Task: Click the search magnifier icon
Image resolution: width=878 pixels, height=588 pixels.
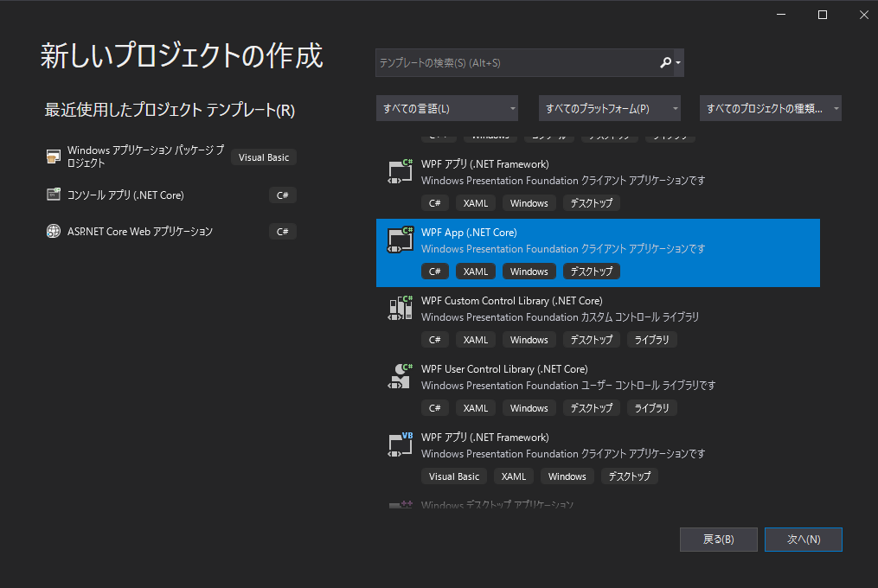Action: [x=665, y=63]
